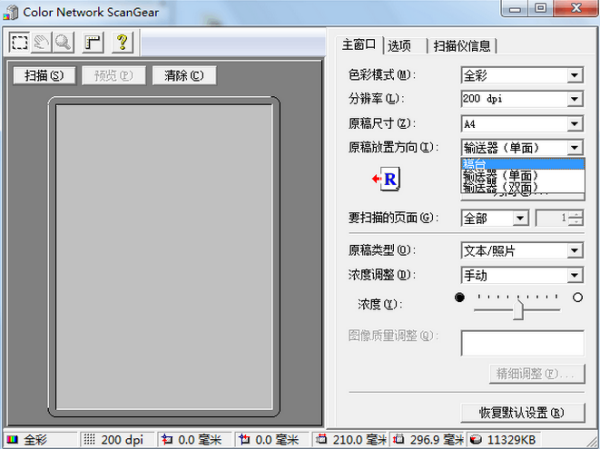600x449 pixels.
Task: Expand the 色彩模式 dropdown
Action: pyautogui.click(x=574, y=75)
